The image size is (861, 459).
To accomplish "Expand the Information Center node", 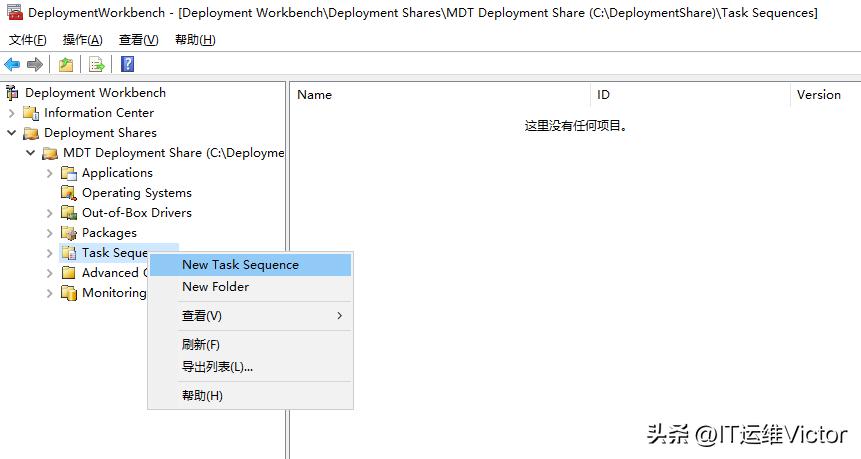I will coord(12,113).
